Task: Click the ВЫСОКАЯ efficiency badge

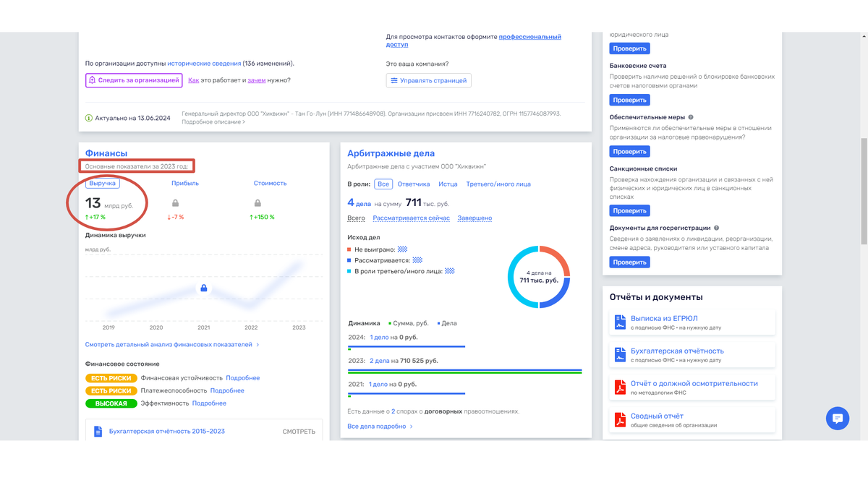Action: tap(111, 403)
